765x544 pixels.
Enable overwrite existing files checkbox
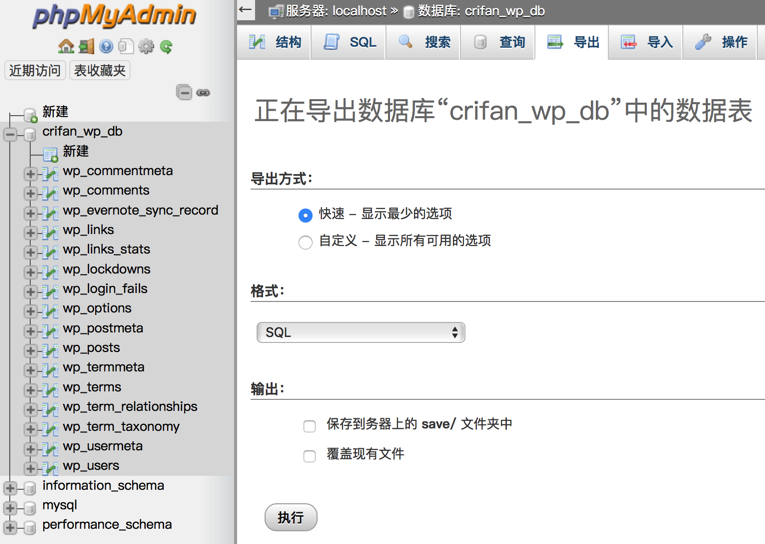(x=309, y=456)
